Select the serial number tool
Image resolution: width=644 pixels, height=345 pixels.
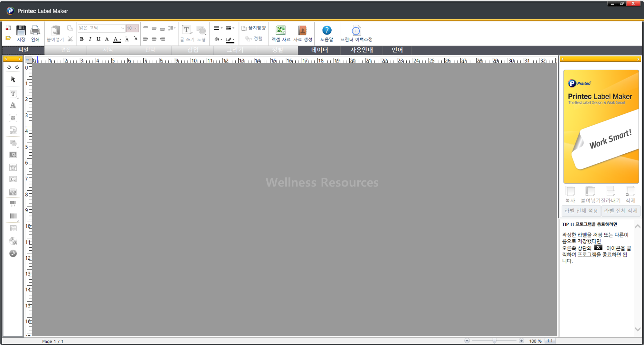point(13,130)
